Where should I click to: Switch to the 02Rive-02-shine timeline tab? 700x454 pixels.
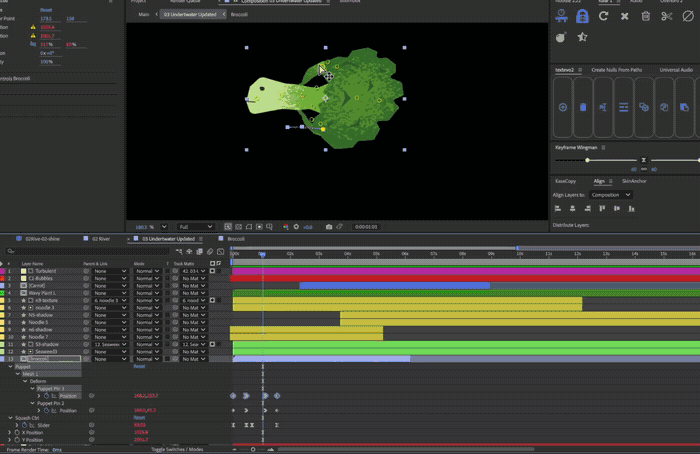(x=42, y=239)
